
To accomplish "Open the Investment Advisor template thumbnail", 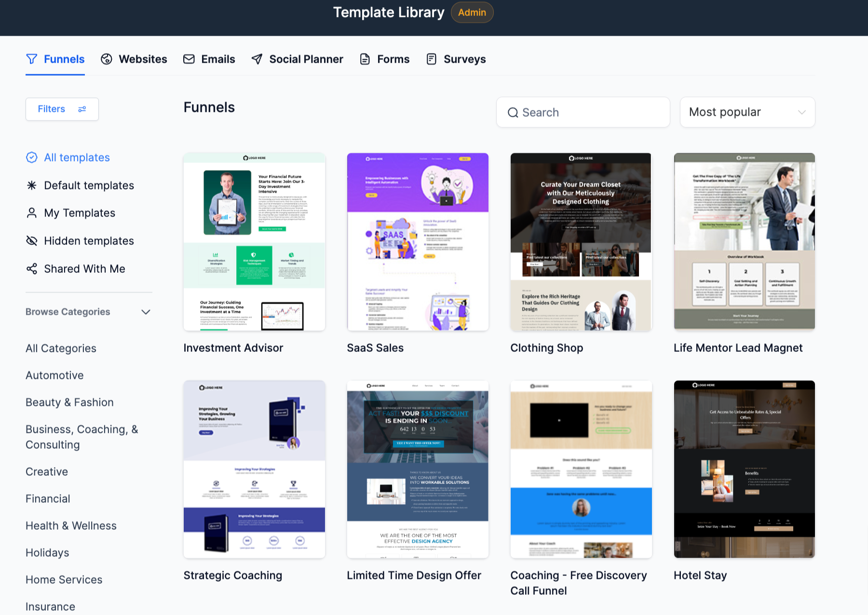I will click(x=254, y=242).
